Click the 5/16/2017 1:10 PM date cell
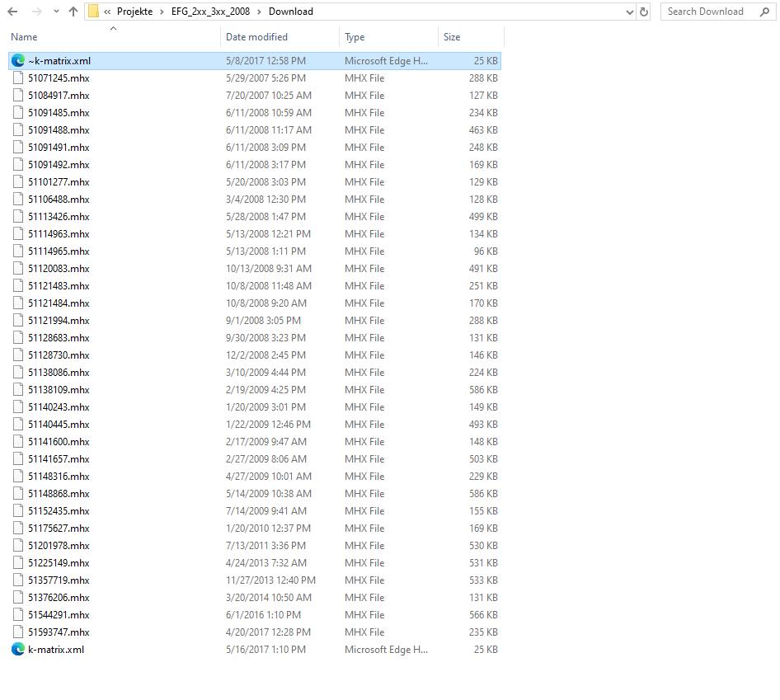 point(265,649)
